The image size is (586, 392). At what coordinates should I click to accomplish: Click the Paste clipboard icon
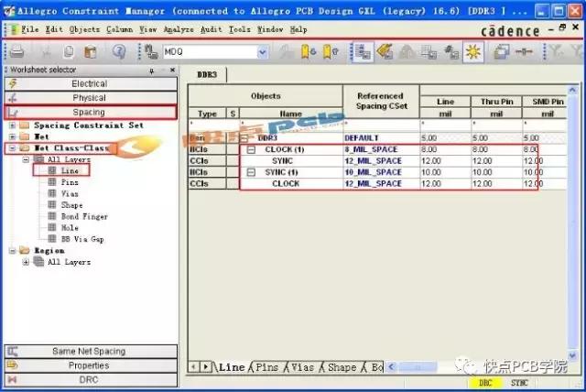(x=90, y=51)
